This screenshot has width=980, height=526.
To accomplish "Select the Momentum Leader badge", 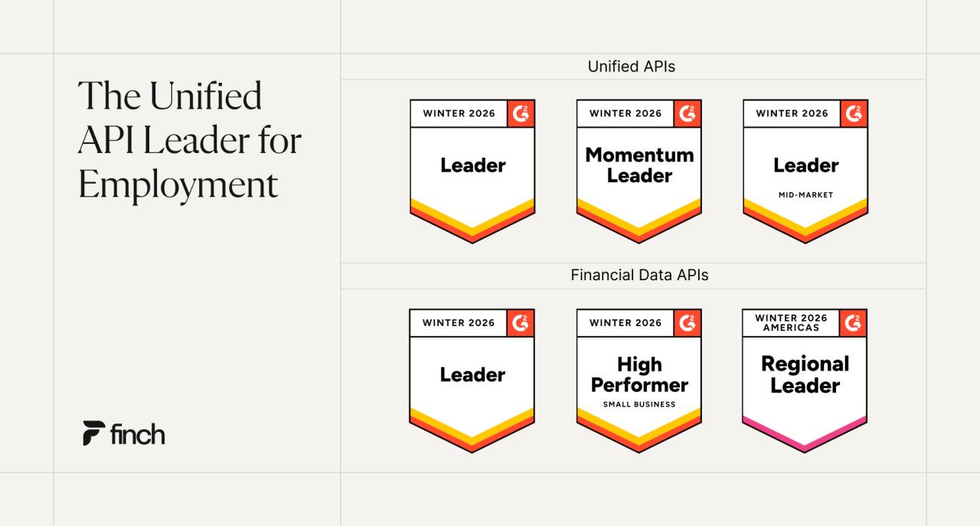I will [x=639, y=172].
